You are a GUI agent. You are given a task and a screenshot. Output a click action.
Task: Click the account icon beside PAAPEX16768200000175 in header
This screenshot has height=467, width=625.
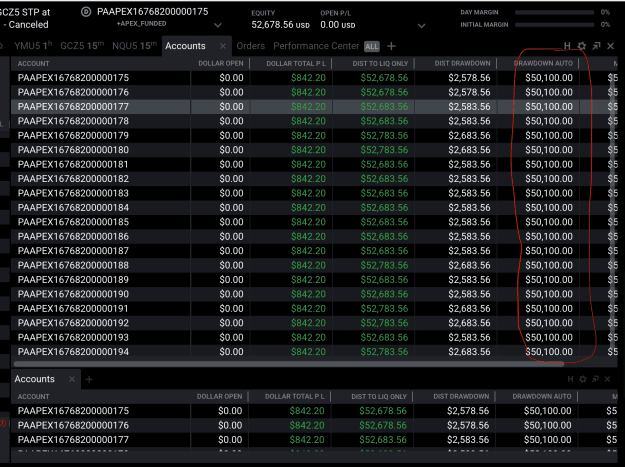tap(86, 12)
